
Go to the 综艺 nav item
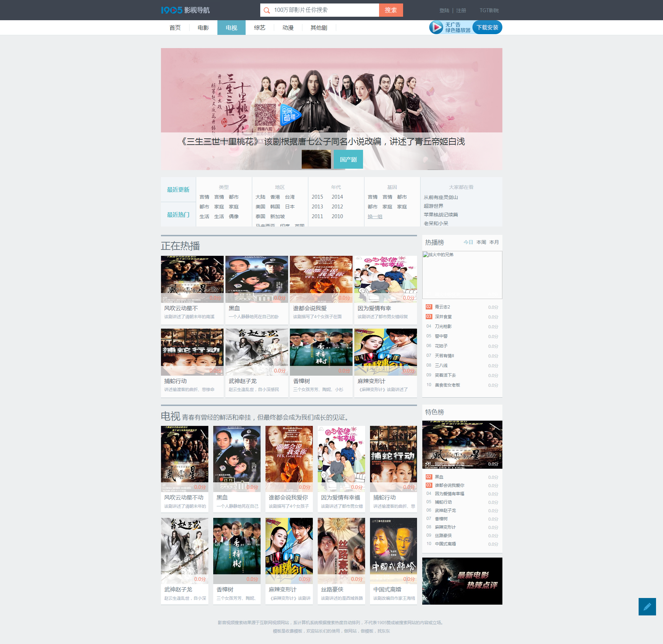[260, 28]
